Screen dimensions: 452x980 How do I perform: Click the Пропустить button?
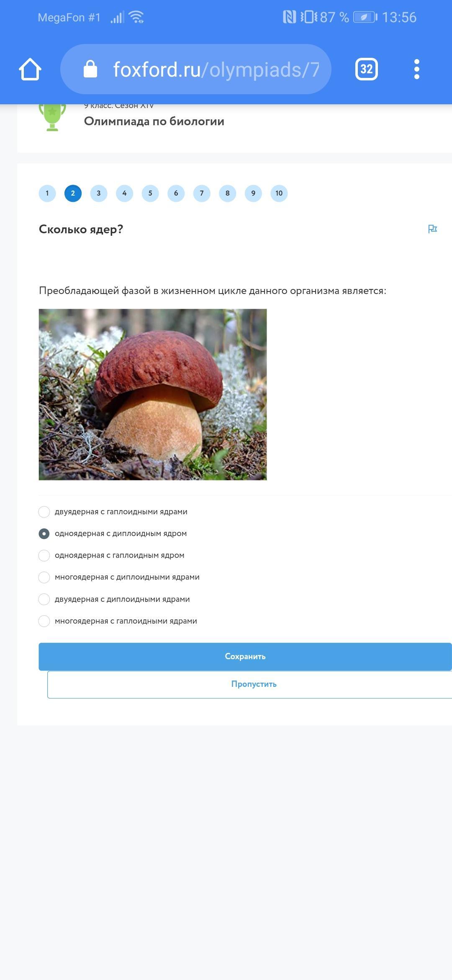click(x=250, y=684)
